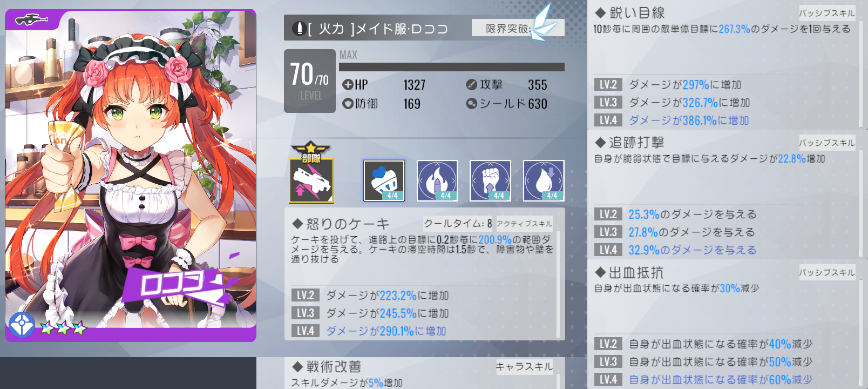Screen dimensions: 868x389
Task: Open the ロココ character portrait
Action: [x=131, y=176]
